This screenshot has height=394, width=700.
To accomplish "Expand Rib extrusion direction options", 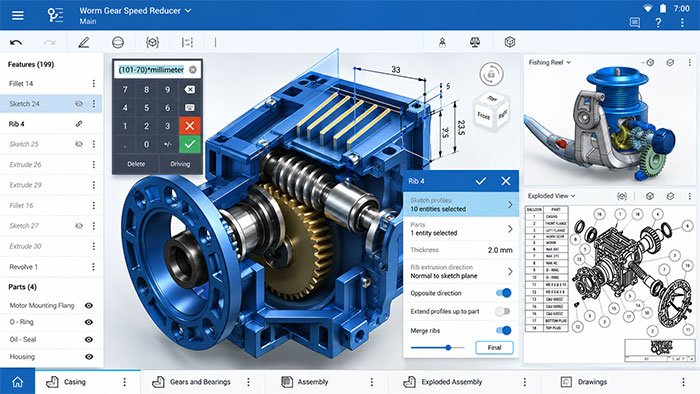I will coord(461,271).
